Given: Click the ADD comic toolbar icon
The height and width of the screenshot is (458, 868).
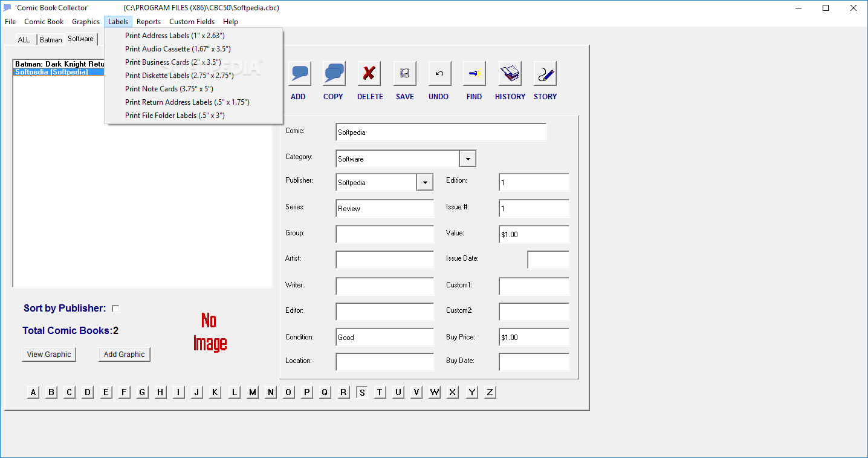Looking at the screenshot, I should pos(299,74).
